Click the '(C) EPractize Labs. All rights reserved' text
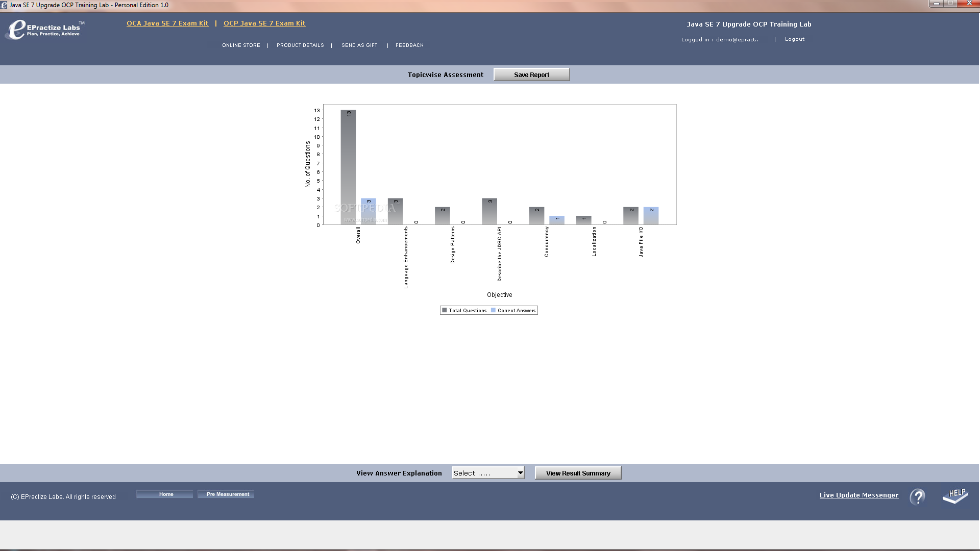 63,497
